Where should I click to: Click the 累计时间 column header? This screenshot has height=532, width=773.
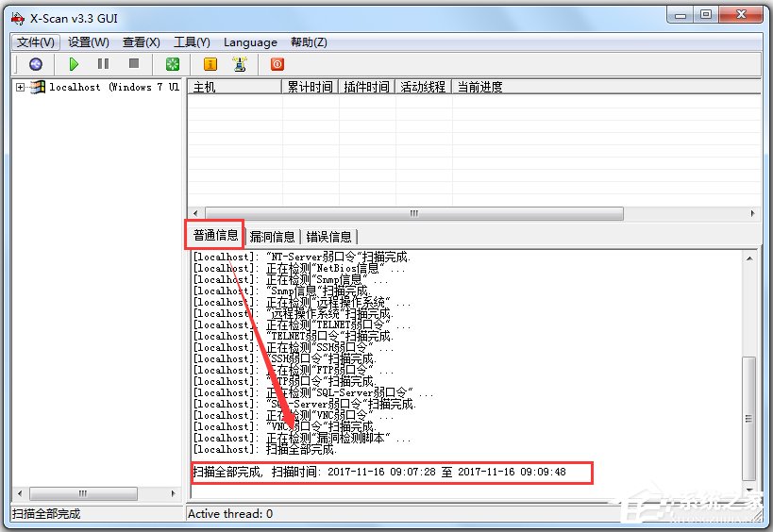pyautogui.click(x=311, y=87)
